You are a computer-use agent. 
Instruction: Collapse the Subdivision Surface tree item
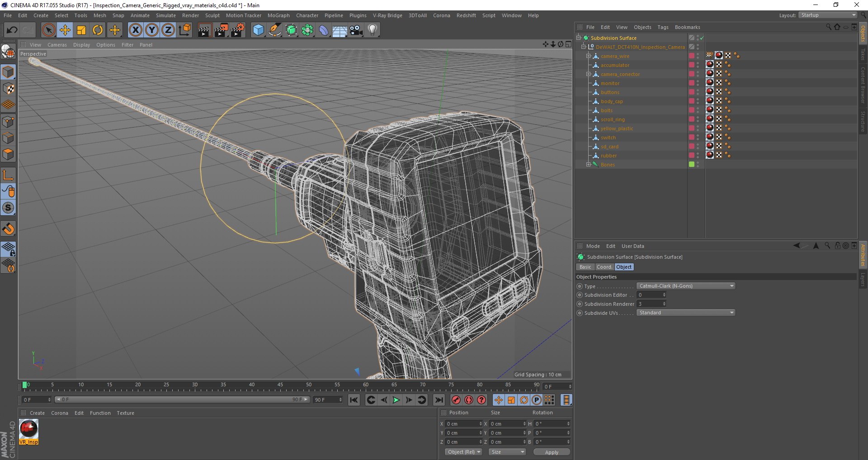(578, 38)
